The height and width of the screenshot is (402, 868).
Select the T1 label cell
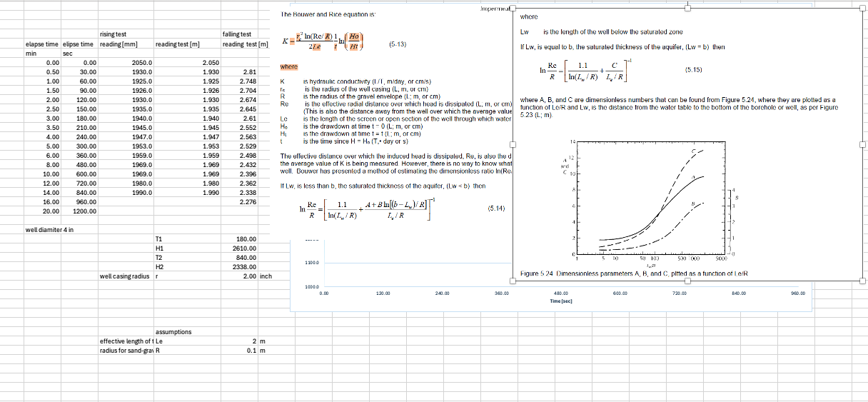click(x=187, y=239)
